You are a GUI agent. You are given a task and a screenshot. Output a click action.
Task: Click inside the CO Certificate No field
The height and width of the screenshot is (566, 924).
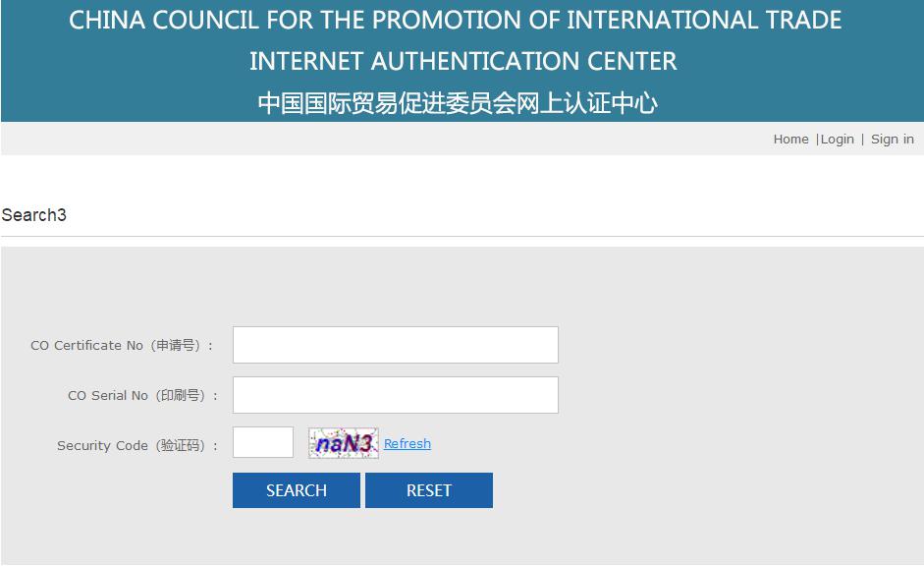395,344
